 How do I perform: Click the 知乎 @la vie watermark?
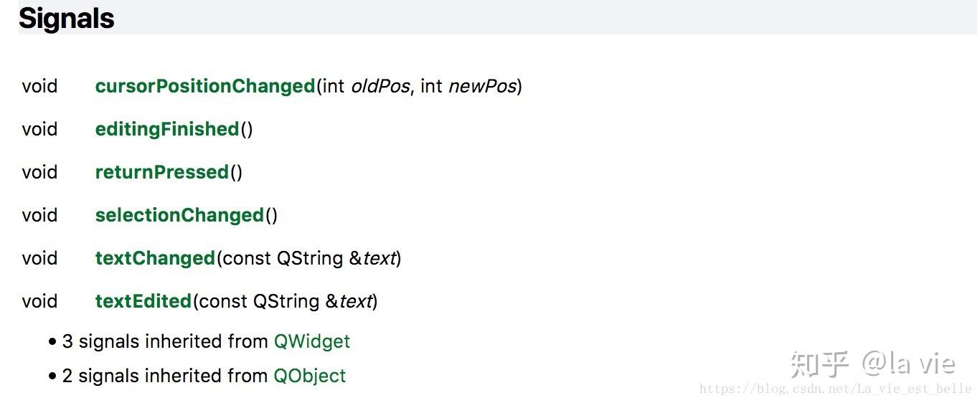[872, 364]
